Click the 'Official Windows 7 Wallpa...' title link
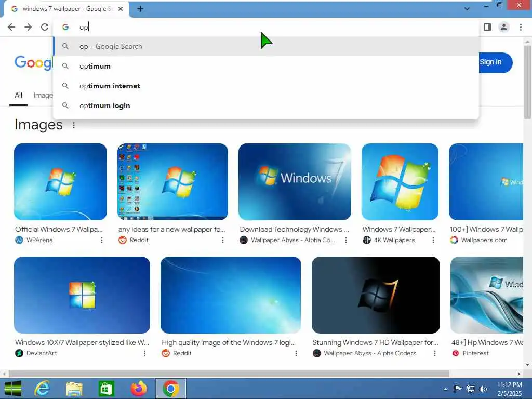 click(x=59, y=229)
